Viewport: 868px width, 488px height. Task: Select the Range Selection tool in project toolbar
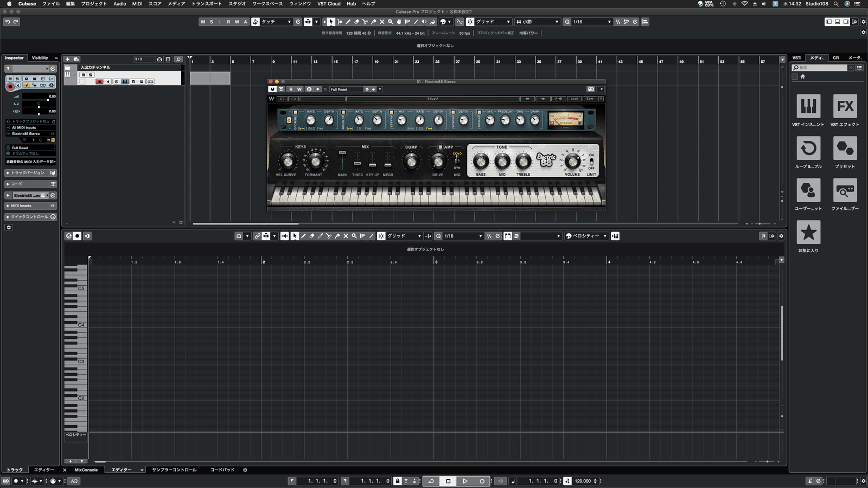[x=340, y=22]
